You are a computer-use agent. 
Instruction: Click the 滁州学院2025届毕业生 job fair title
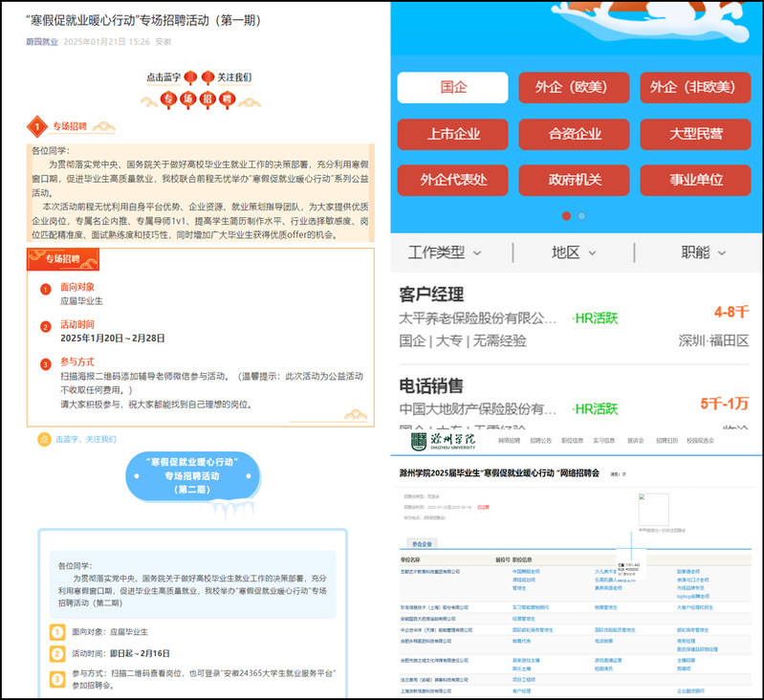click(x=499, y=473)
